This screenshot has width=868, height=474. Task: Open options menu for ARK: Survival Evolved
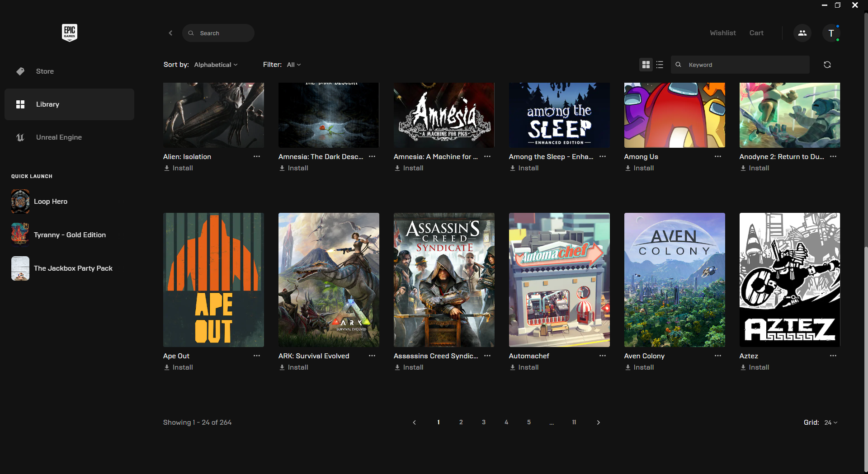pos(372,356)
